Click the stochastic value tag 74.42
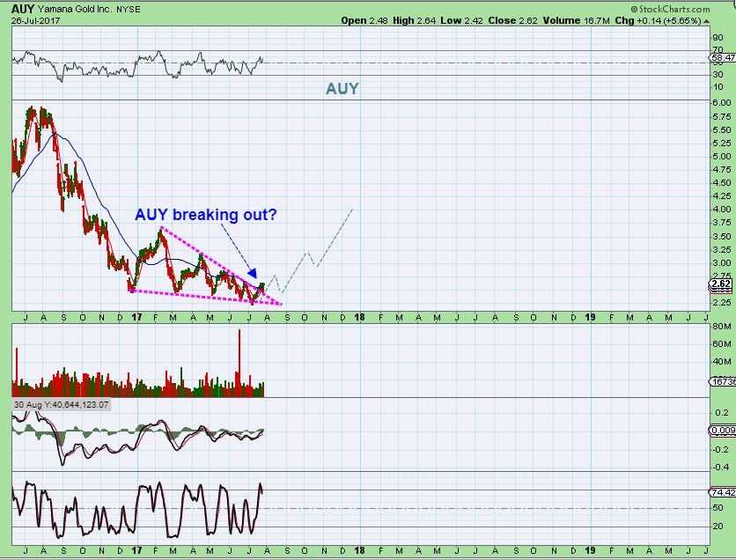736x560 pixels. 723,492
